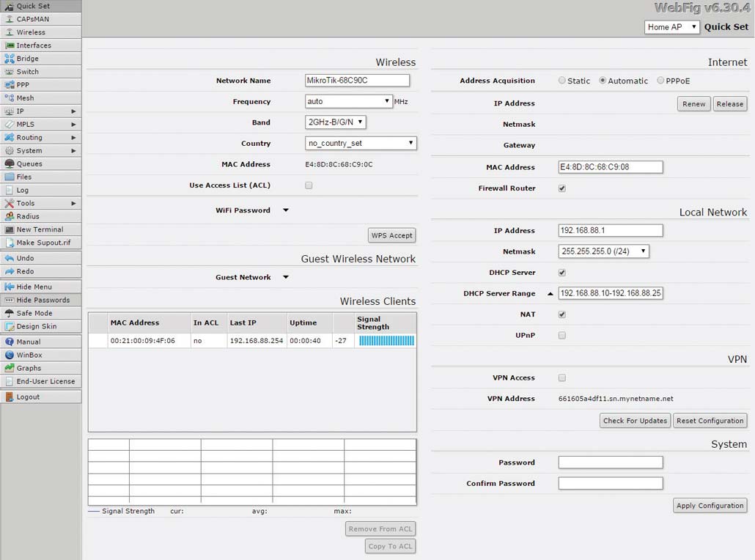Open the Graphs icon

9,369
